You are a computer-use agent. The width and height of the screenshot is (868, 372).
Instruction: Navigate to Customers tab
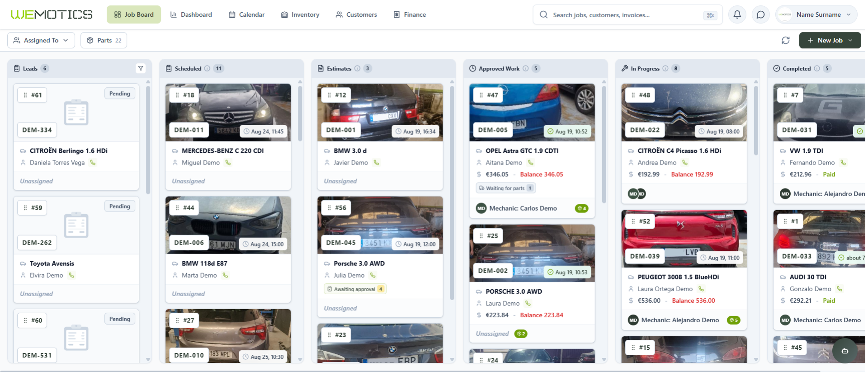(x=356, y=14)
